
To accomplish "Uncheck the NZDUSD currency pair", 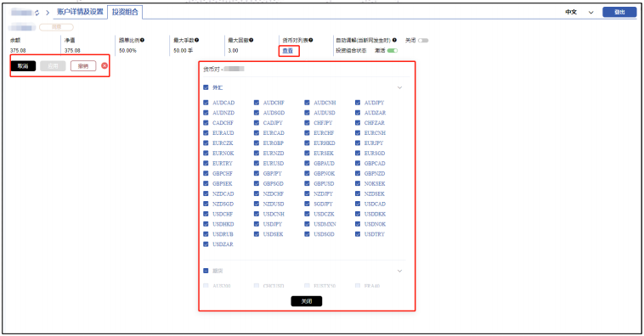I will tap(257, 204).
